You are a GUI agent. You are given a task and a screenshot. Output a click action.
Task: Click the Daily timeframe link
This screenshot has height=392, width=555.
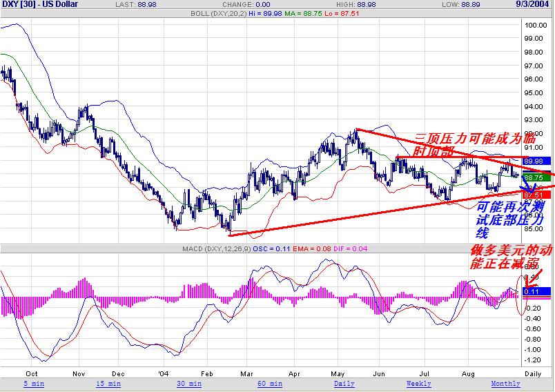click(344, 384)
